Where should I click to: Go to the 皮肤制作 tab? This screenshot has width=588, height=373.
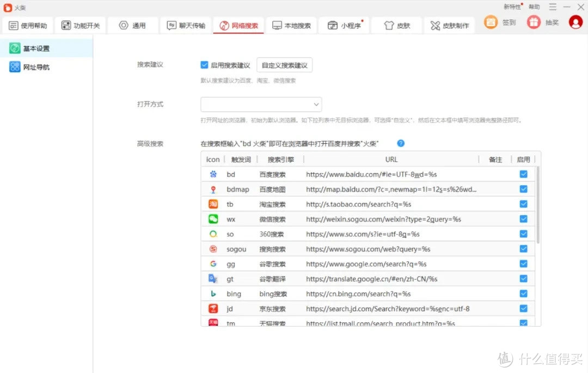coord(450,26)
